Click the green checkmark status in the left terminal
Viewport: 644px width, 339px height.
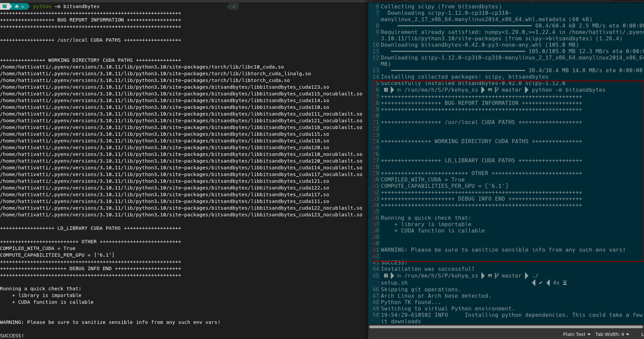coord(234,6)
